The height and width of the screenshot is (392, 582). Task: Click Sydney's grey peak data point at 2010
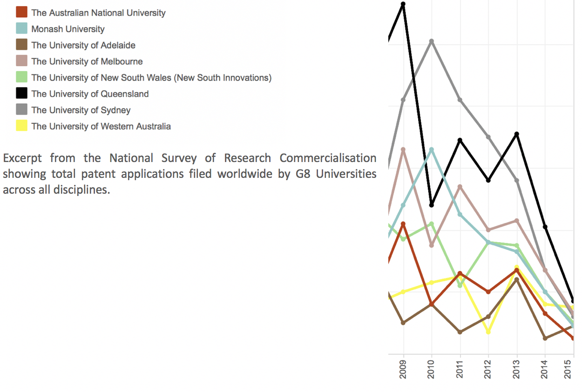point(432,41)
